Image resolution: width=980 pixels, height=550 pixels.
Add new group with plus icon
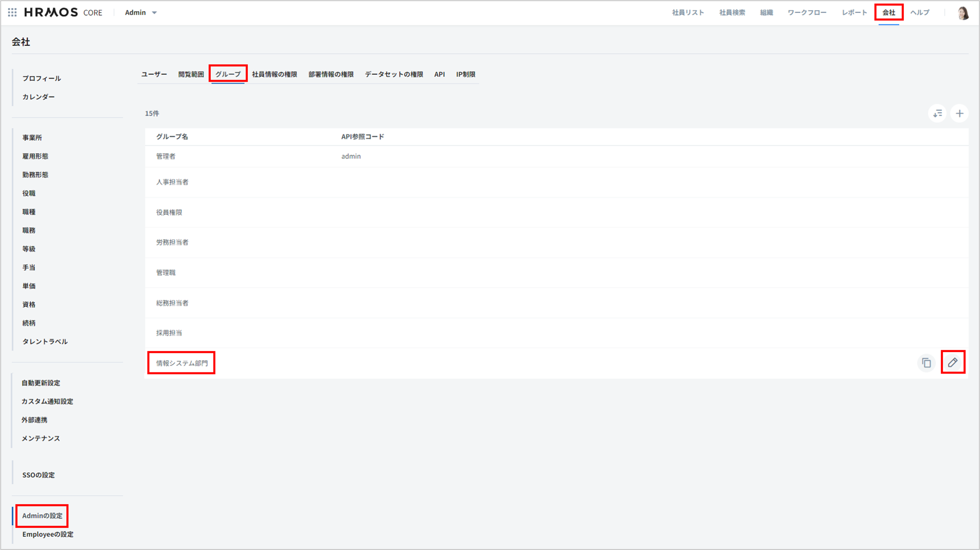tap(959, 113)
